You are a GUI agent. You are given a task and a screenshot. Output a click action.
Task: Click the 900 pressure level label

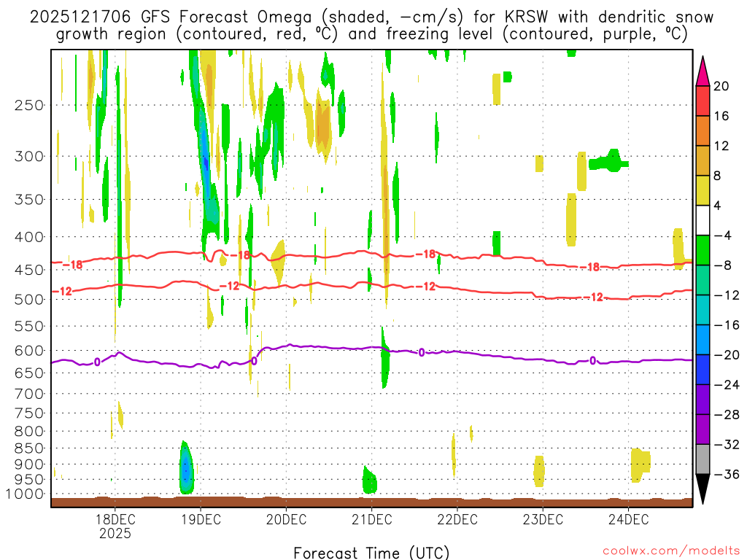[x=29, y=464]
